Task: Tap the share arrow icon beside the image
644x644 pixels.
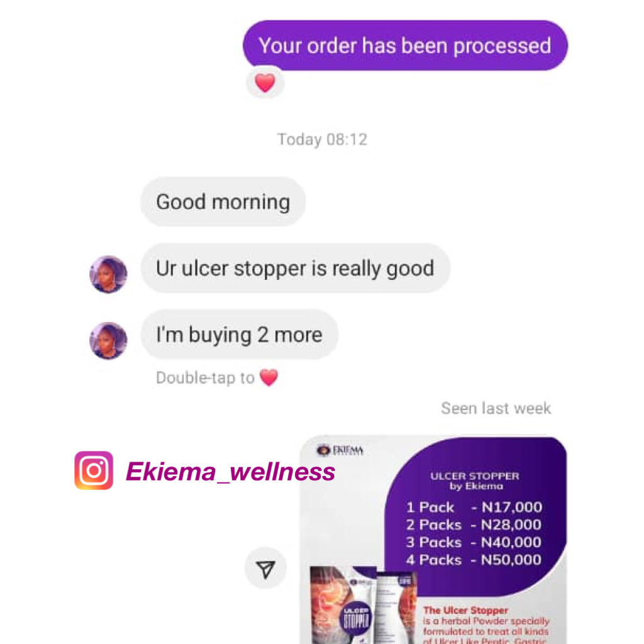Action: coord(265,569)
